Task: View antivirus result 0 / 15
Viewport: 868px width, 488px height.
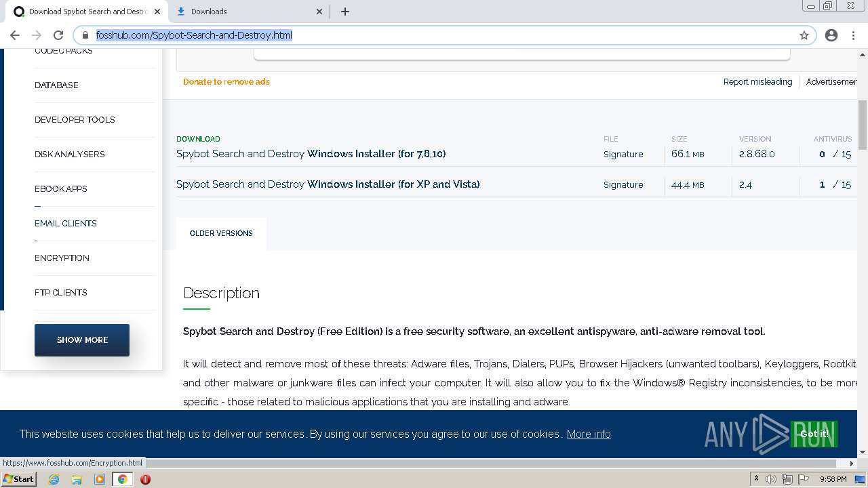Action: pos(835,155)
